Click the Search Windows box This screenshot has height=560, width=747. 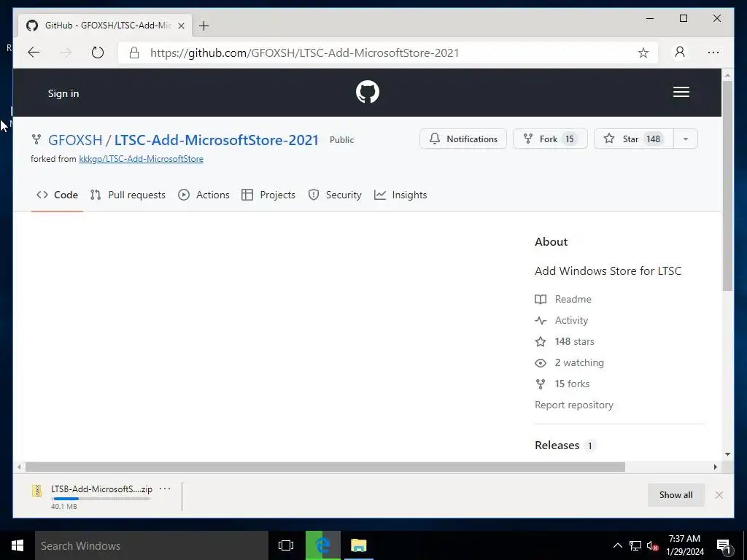(x=152, y=545)
